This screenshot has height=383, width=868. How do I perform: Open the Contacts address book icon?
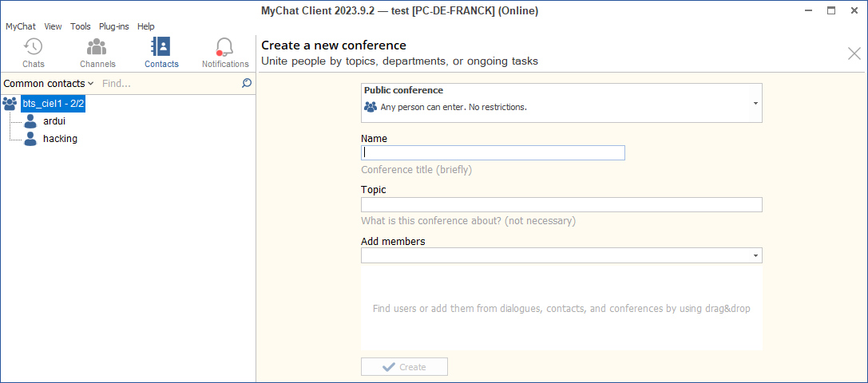click(161, 47)
